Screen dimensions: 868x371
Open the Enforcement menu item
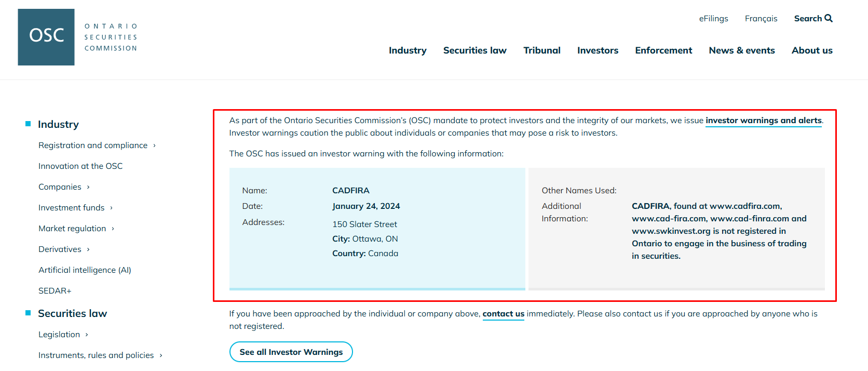tap(663, 50)
